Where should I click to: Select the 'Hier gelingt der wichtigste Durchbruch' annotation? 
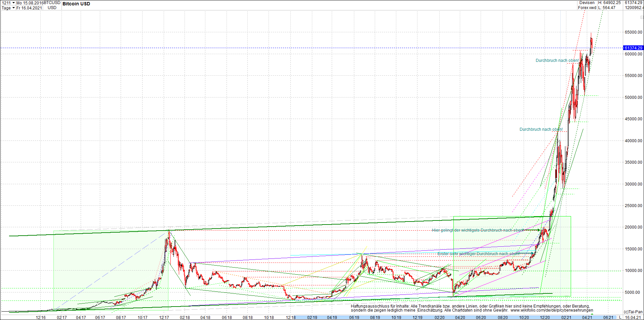[478, 230]
